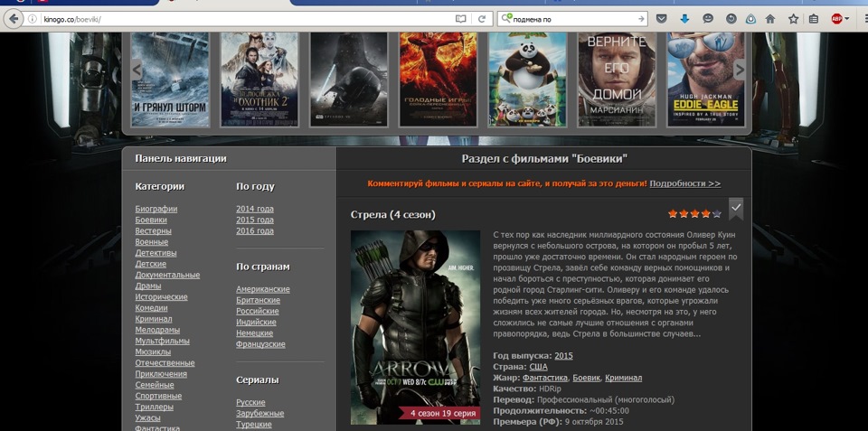Open site information icon in address bar
The width and height of the screenshot is (868, 431).
[33, 19]
